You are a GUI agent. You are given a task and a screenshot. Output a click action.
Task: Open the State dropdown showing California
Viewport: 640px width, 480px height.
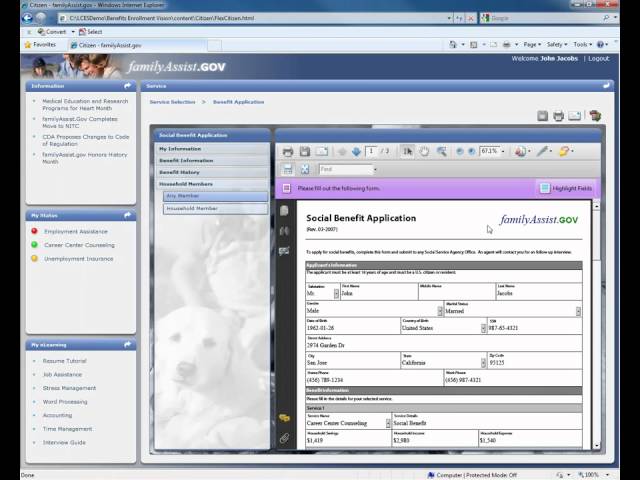(x=483, y=362)
